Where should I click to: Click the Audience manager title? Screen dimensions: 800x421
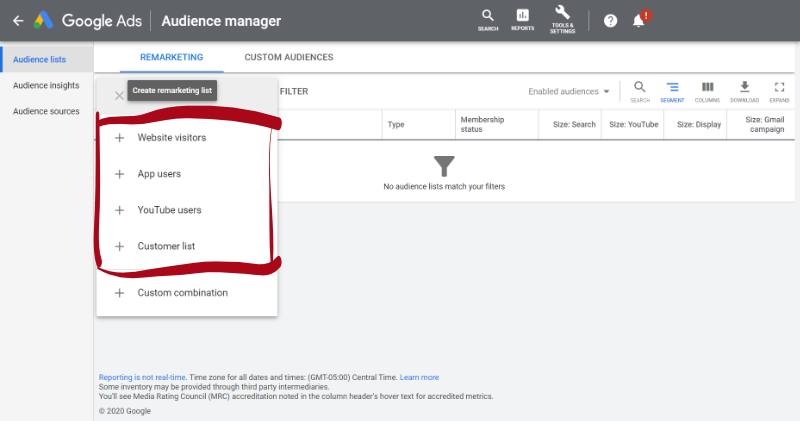(x=221, y=21)
